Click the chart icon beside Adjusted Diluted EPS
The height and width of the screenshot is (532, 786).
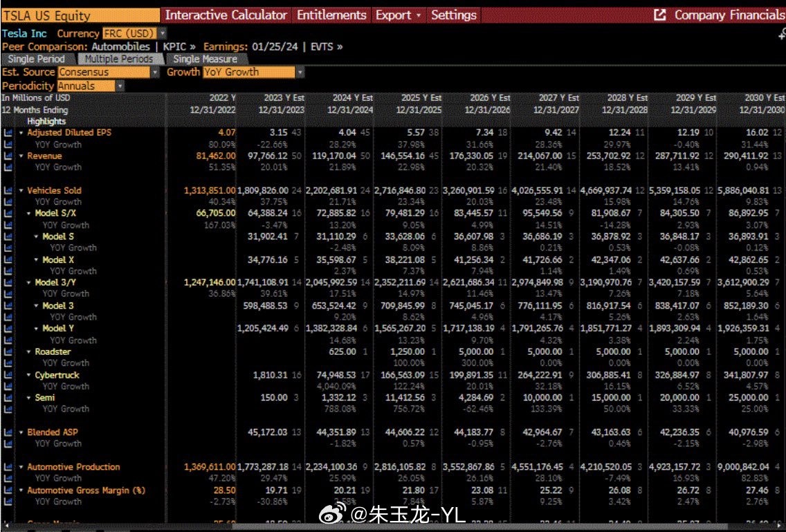8,132
